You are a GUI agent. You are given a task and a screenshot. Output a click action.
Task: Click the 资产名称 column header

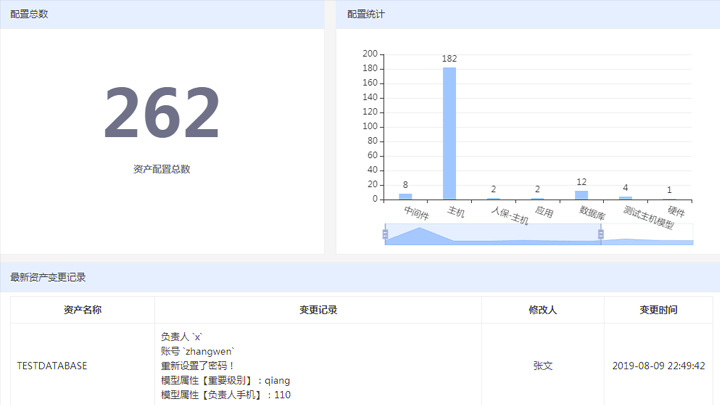click(x=82, y=310)
